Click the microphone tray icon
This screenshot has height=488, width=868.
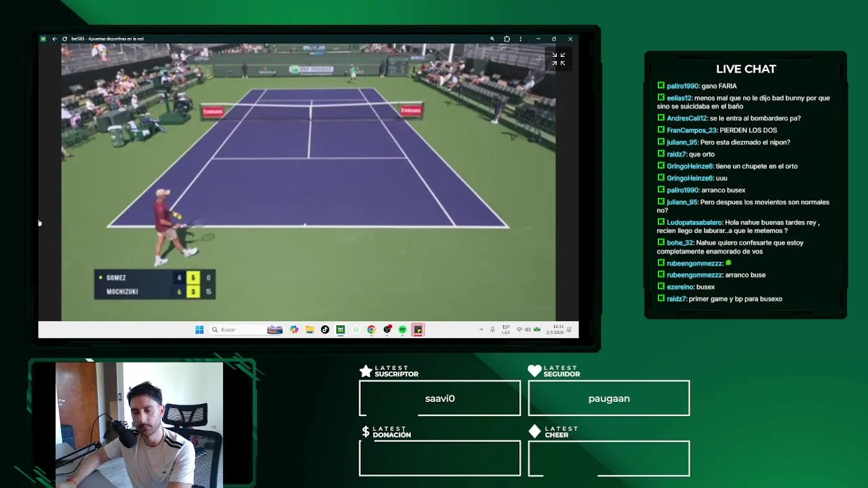click(x=492, y=329)
